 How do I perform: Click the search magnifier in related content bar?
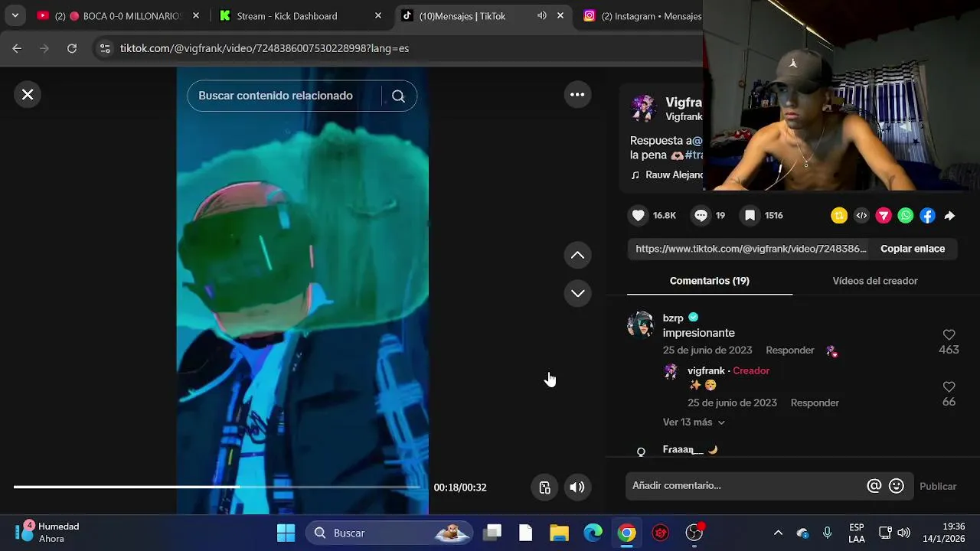398,96
